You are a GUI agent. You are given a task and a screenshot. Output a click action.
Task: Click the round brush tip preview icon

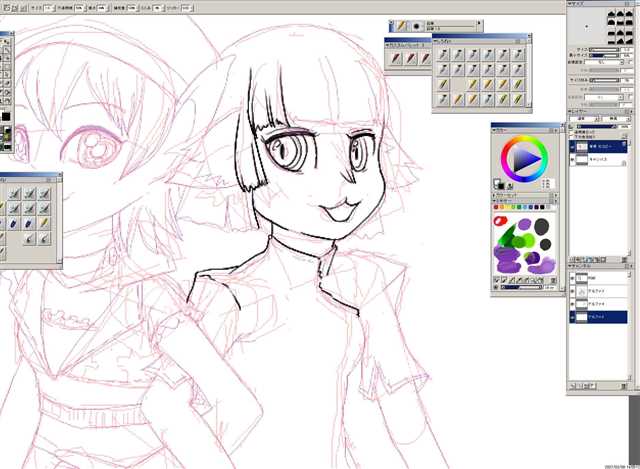pyautogui.click(x=415, y=26)
